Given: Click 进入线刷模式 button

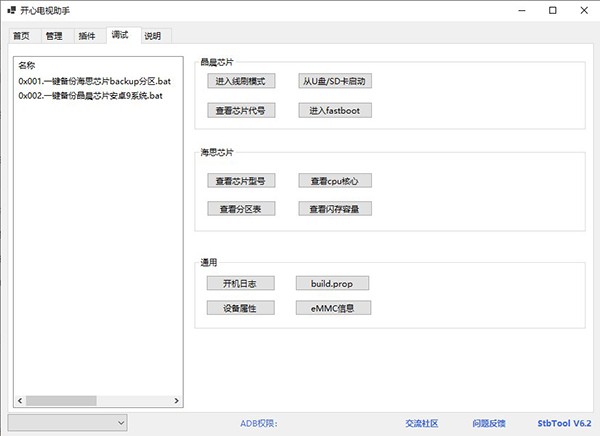Looking at the screenshot, I should 240,81.
